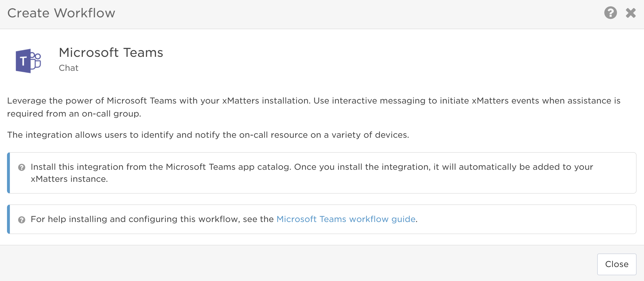Image resolution: width=644 pixels, height=281 pixels.
Task: Click the 'Leverage the power of Microsoft Teams' paragraph
Action: click(314, 107)
